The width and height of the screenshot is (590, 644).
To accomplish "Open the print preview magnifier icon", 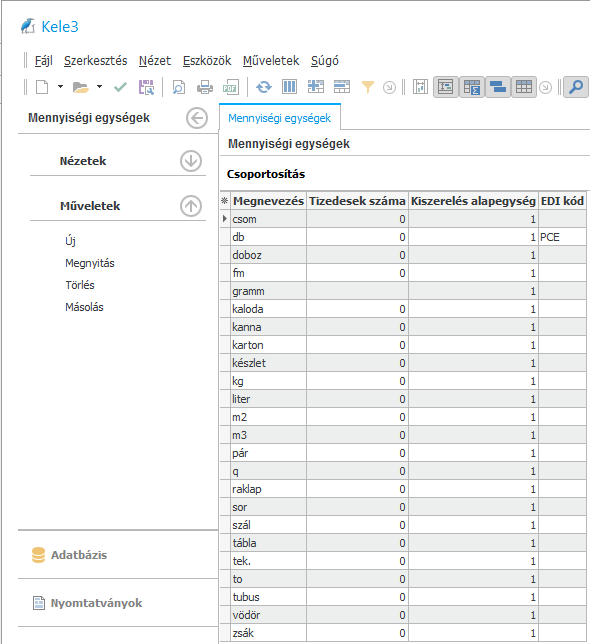I will click(179, 87).
